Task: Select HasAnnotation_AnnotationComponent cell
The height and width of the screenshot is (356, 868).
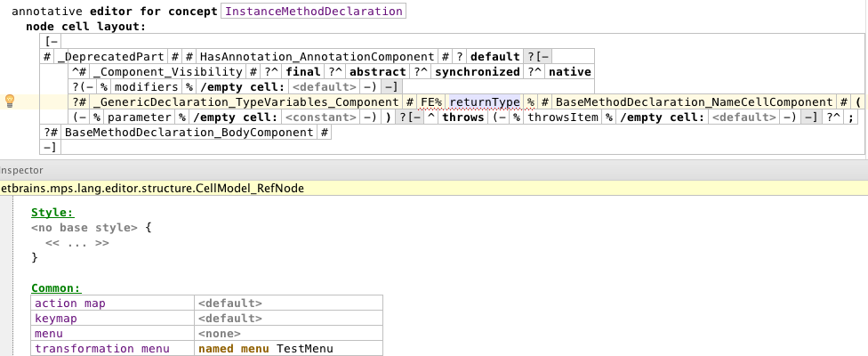Action: (317, 57)
